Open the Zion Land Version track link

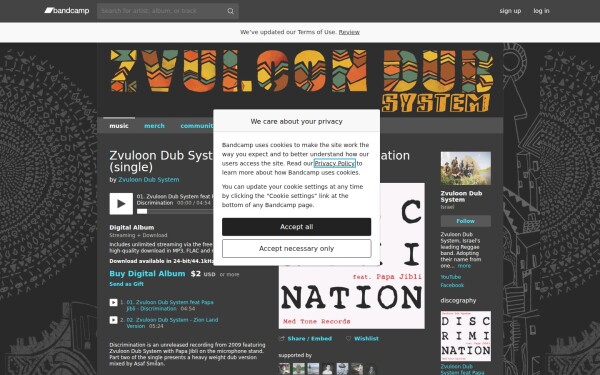pos(172,323)
